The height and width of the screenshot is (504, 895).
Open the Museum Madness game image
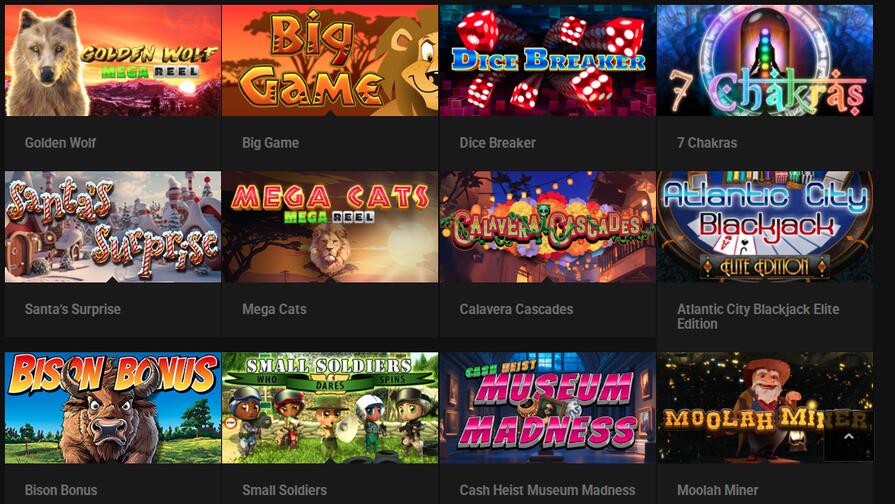click(x=547, y=408)
